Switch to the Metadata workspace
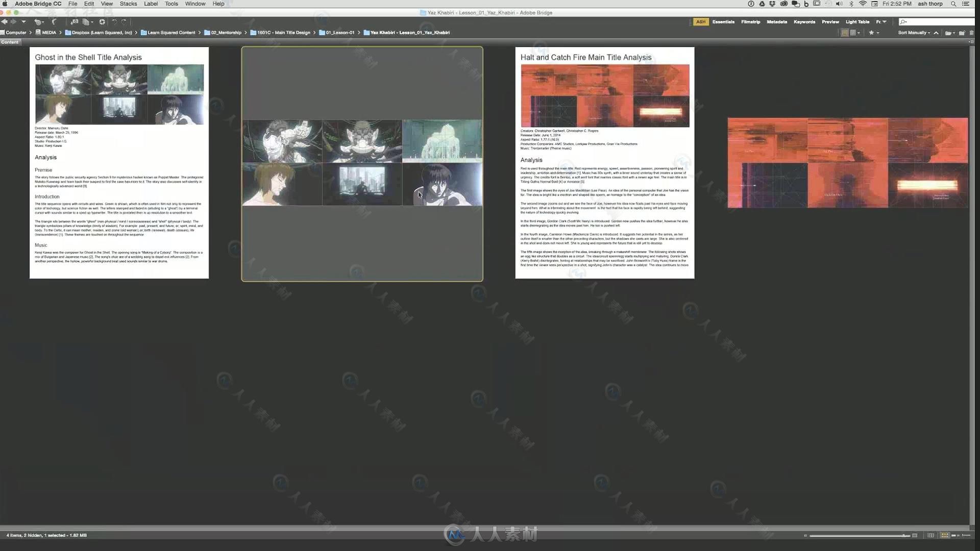980x551 pixels. click(x=777, y=22)
